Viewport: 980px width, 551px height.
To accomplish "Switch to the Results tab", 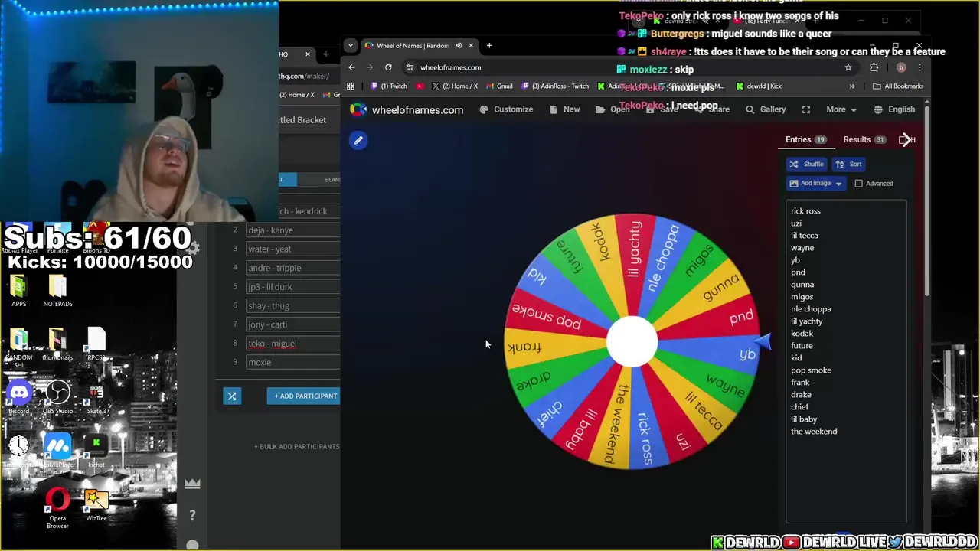I will pyautogui.click(x=864, y=140).
